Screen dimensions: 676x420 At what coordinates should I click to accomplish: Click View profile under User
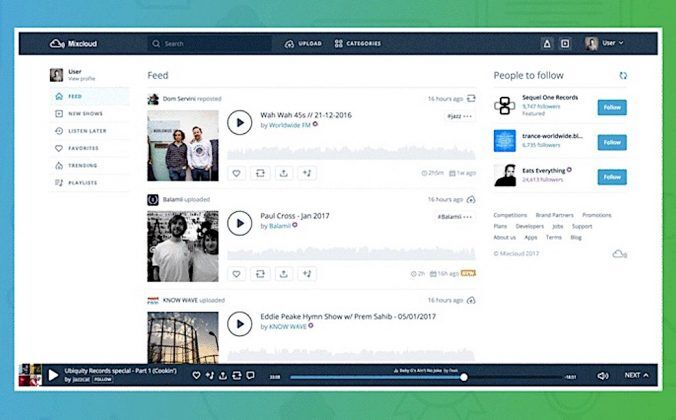[x=81, y=78]
